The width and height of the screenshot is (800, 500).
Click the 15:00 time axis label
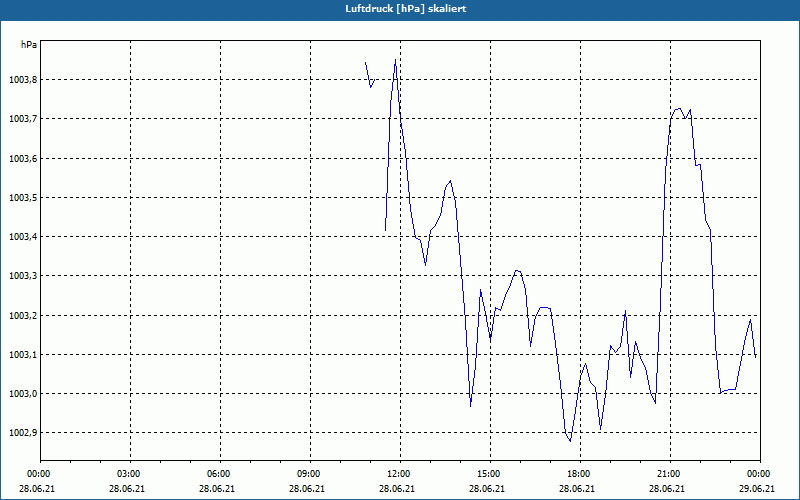coord(490,474)
